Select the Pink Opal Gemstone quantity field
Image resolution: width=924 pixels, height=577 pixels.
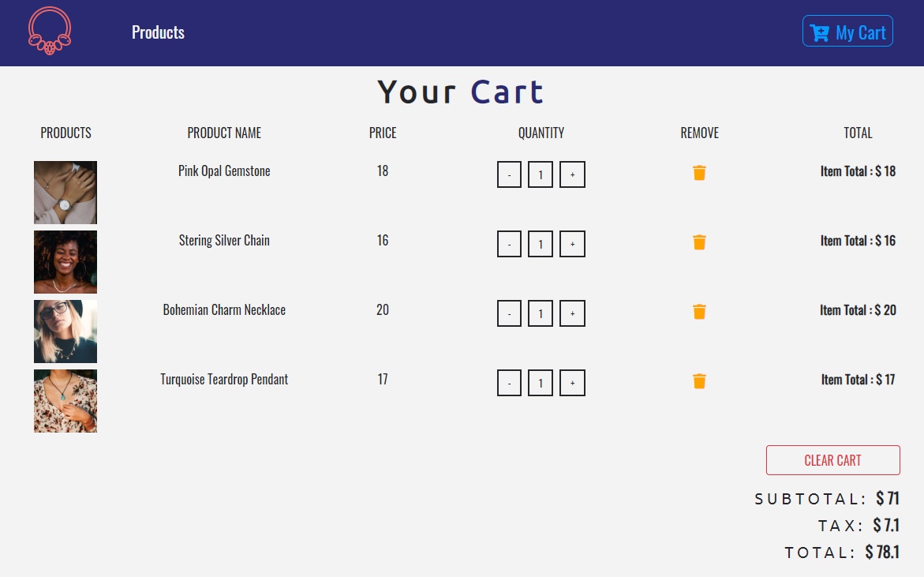[541, 174]
